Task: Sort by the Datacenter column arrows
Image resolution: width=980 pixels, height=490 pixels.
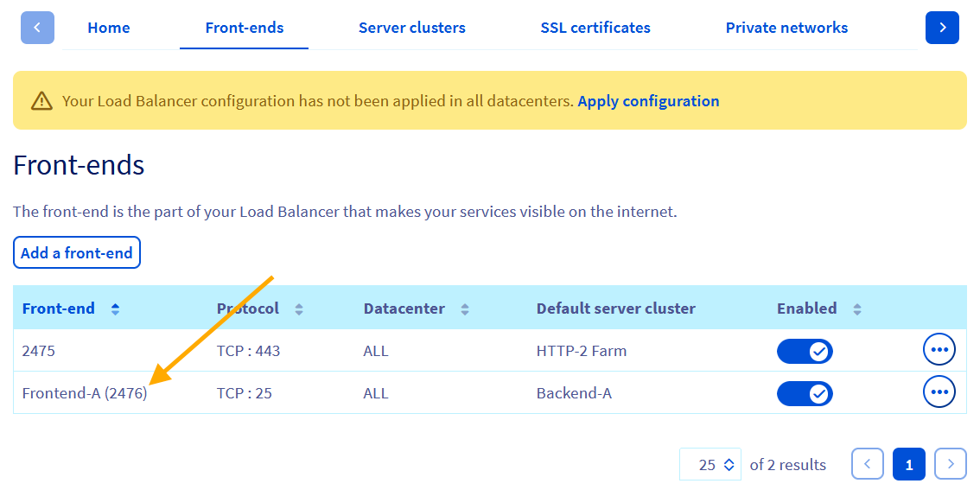Action: click(464, 309)
